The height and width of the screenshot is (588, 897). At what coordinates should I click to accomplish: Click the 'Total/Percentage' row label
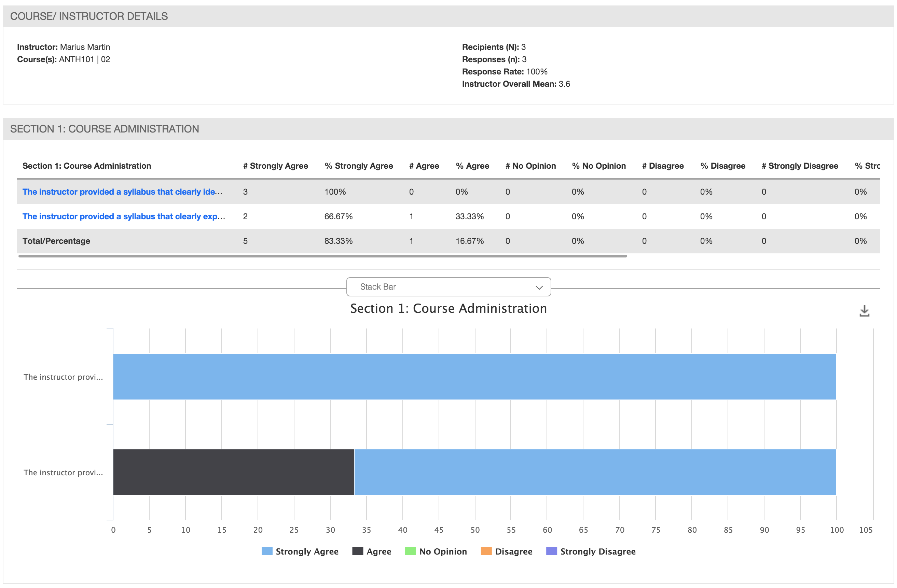pyautogui.click(x=56, y=241)
